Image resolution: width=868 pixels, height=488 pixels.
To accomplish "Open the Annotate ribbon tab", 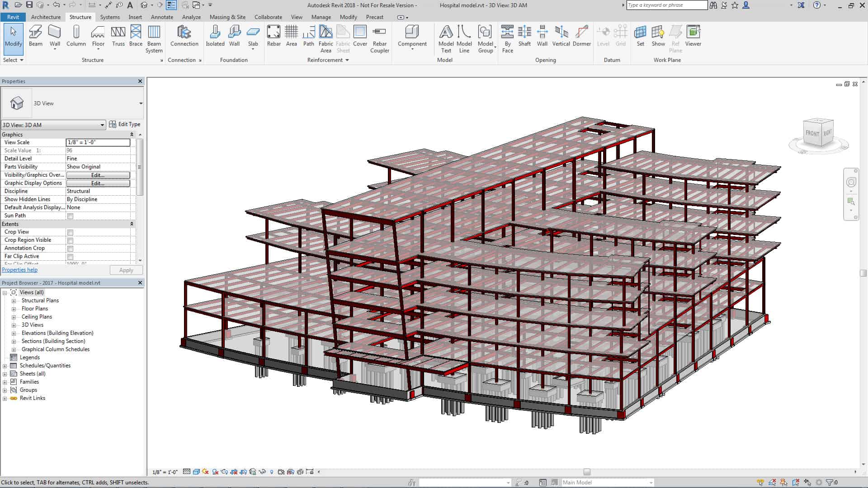I will point(162,17).
